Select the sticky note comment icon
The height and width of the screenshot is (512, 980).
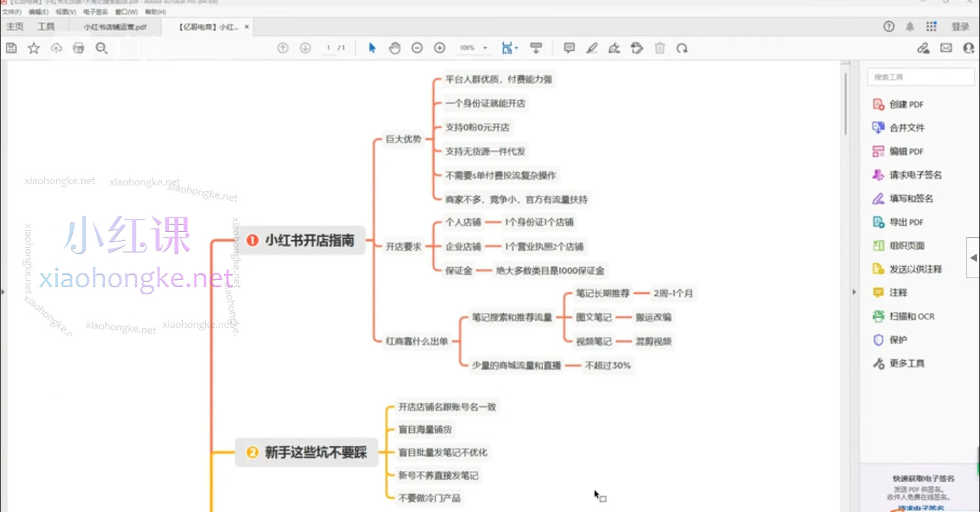(569, 48)
